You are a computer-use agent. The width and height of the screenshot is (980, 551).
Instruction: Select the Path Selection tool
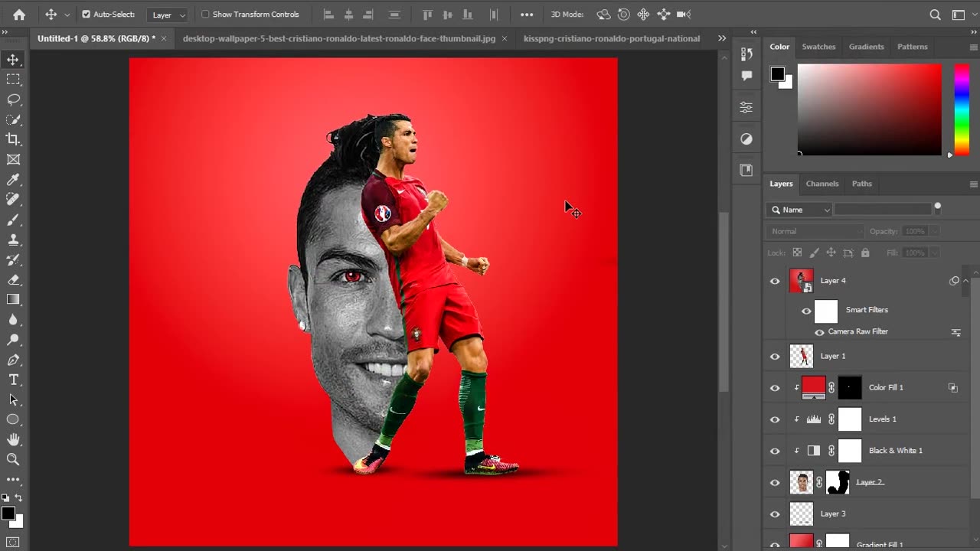13,399
